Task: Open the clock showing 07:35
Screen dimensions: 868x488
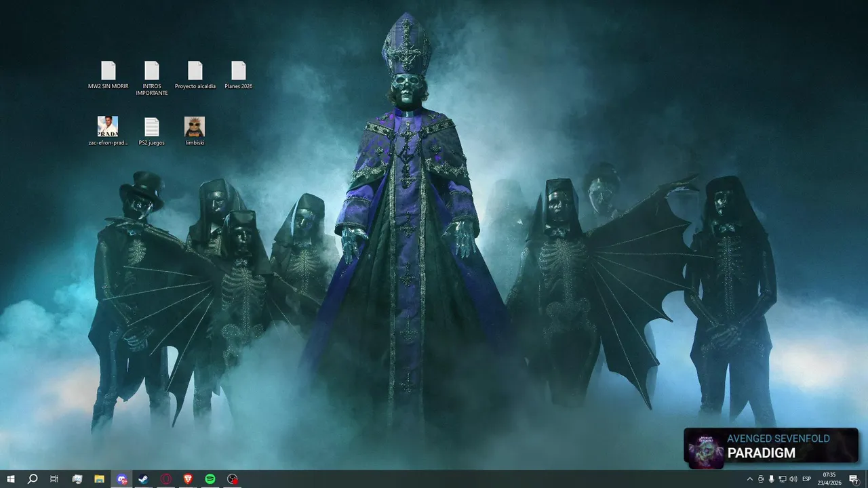Action: coord(829,479)
